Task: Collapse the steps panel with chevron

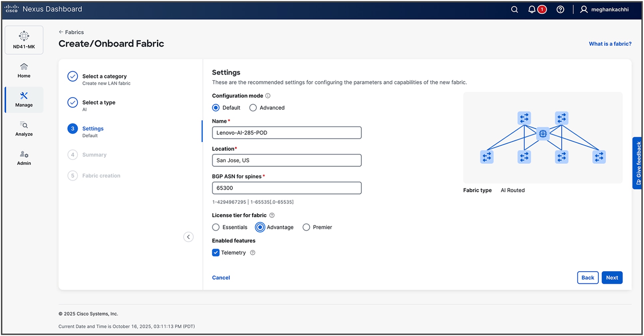Action: click(x=188, y=237)
